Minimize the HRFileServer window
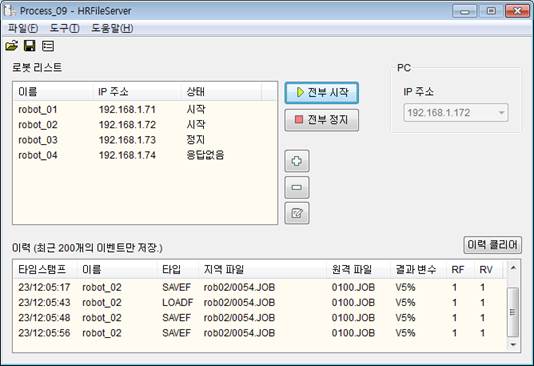The height and width of the screenshot is (366, 534). coord(464,11)
